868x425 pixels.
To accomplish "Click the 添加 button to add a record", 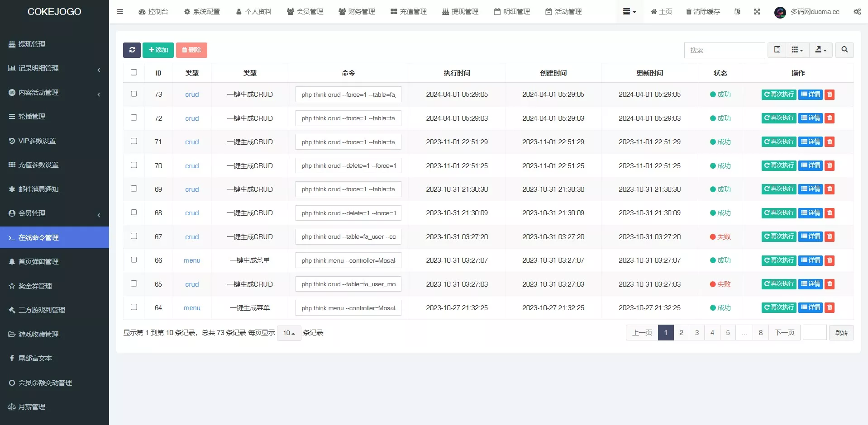I will pyautogui.click(x=158, y=50).
